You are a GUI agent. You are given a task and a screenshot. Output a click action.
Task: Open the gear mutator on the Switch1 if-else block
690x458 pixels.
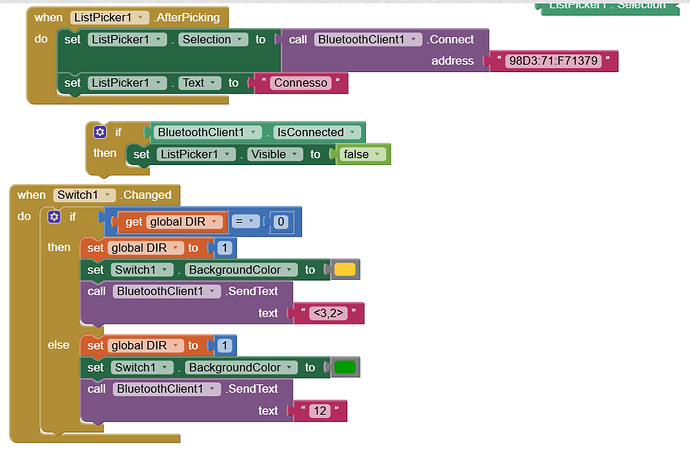(x=54, y=217)
